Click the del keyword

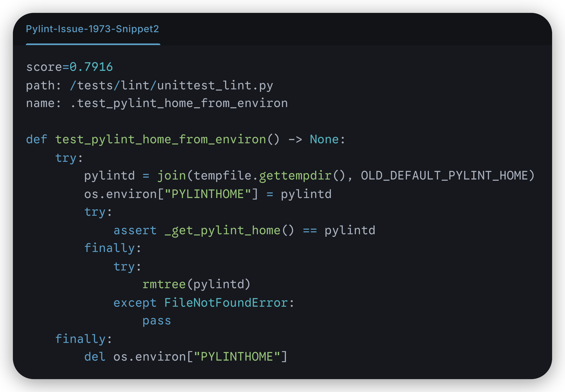[95, 356]
